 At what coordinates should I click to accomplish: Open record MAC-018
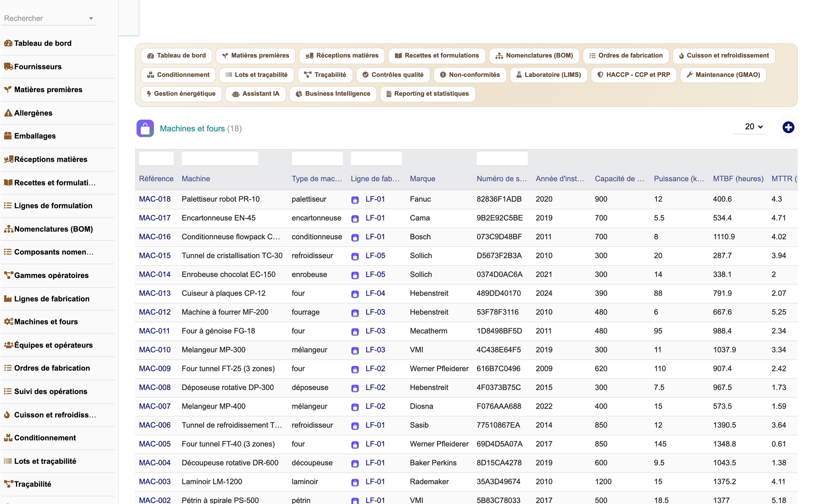tap(155, 199)
